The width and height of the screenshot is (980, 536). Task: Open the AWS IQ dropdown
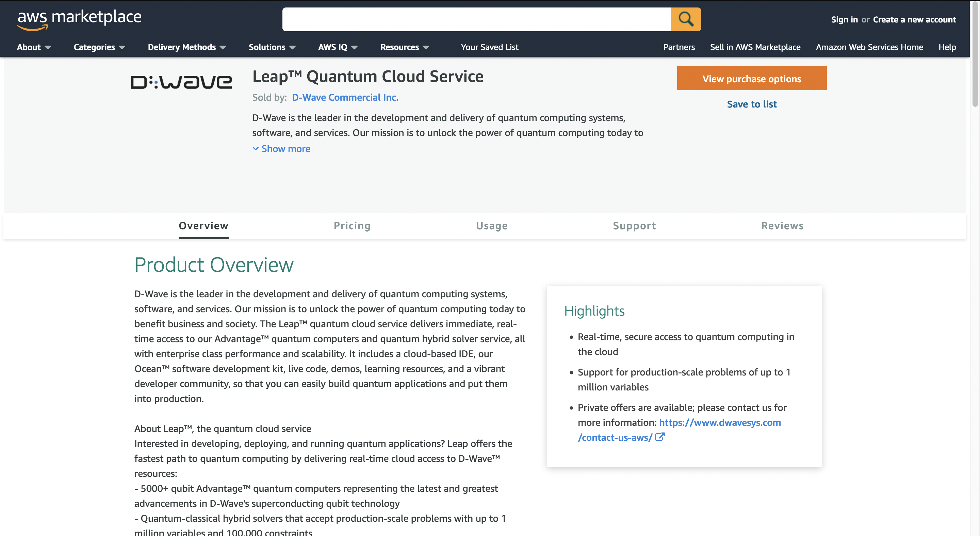click(338, 47)
